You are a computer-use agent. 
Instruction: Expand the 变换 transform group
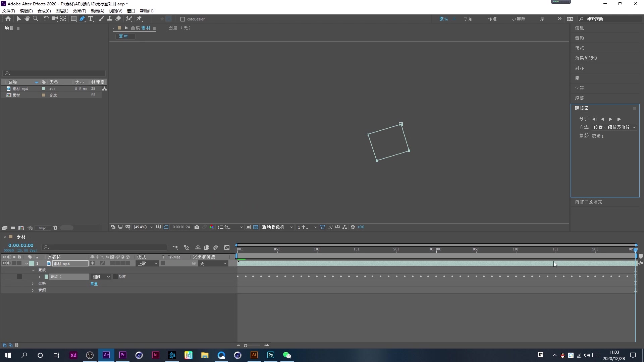[33, 284]
